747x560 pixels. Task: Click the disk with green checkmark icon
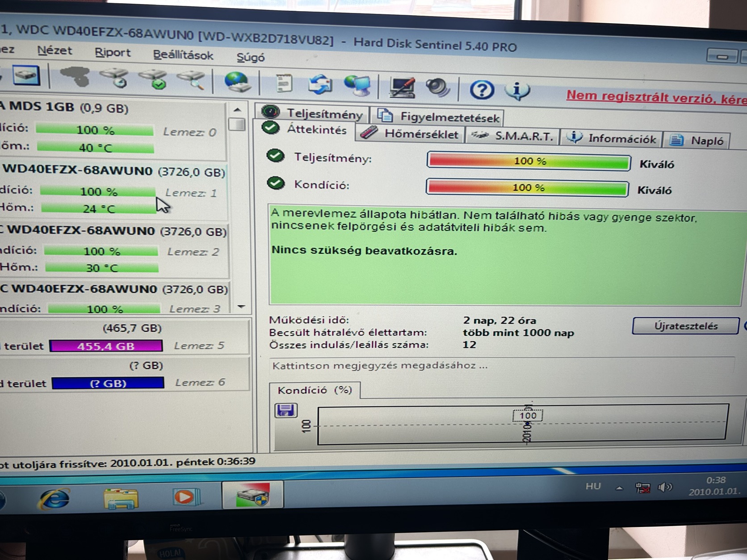click(x=153, y=79)
